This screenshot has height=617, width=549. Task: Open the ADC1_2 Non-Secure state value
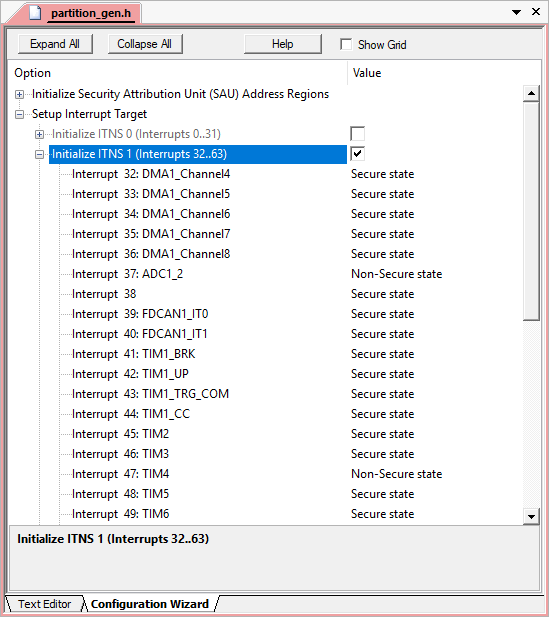click(396, 274)
